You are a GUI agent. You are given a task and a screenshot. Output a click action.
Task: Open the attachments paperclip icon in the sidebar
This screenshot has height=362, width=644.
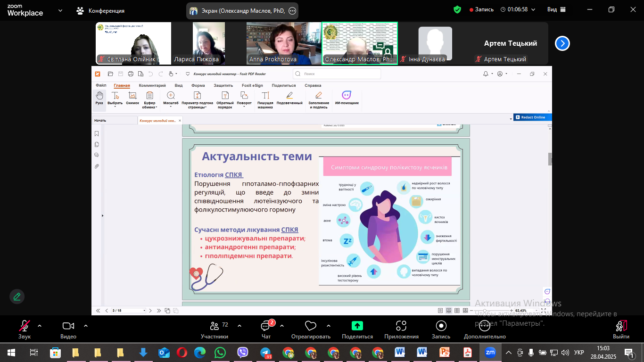pos(97,166)
